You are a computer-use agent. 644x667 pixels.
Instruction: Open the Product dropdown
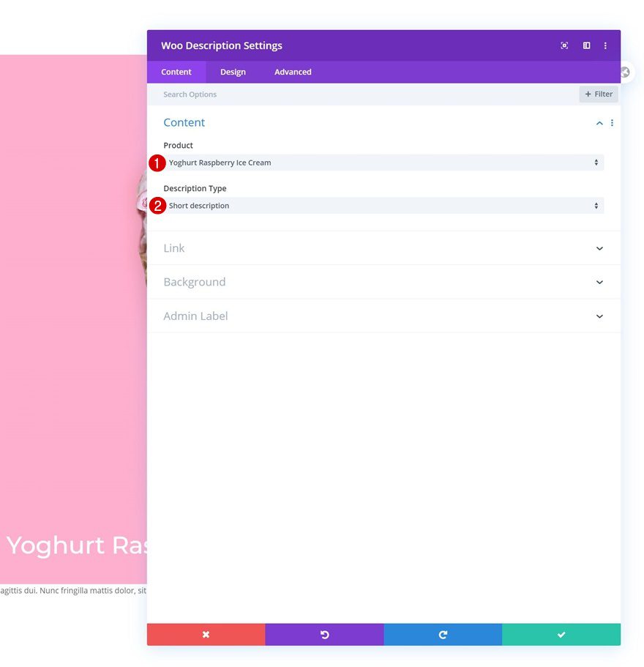pyautogui.click(x=384, y=163)
